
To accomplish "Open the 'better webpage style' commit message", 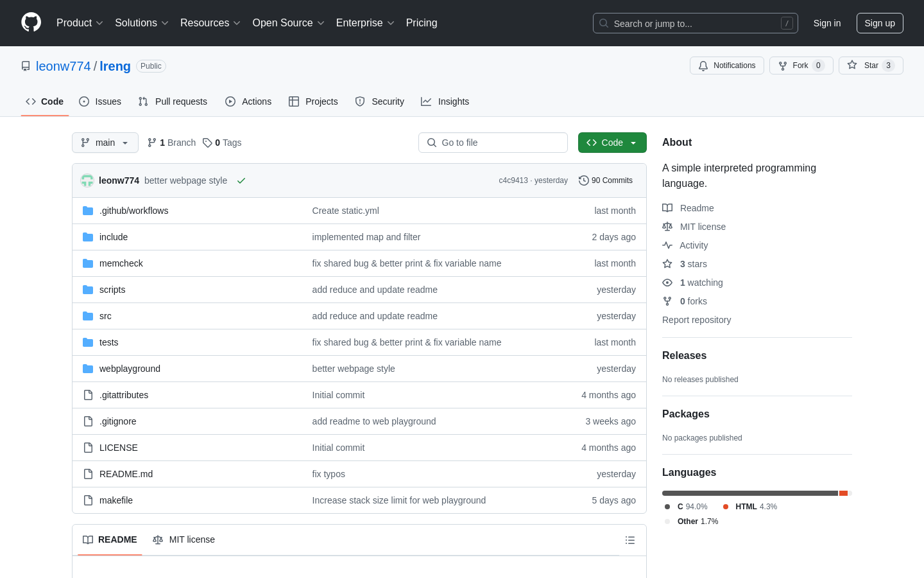I will click(x=185, y=180).
